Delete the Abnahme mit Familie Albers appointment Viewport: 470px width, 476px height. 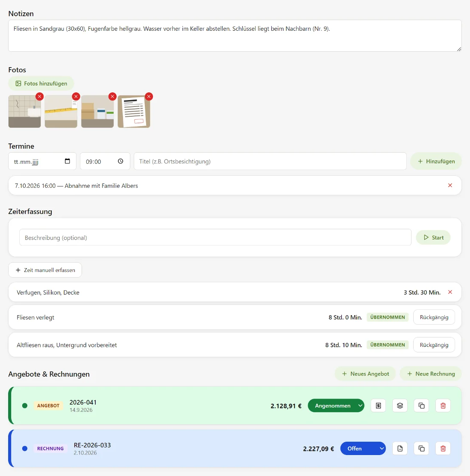pyautogui.click(x=450, y=186)
